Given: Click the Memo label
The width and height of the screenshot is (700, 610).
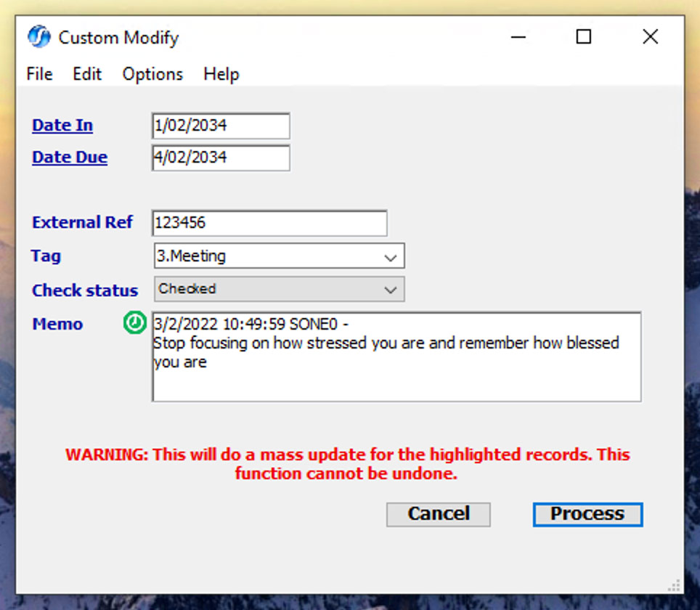Looking at the screenshot, I should point(57,324).
